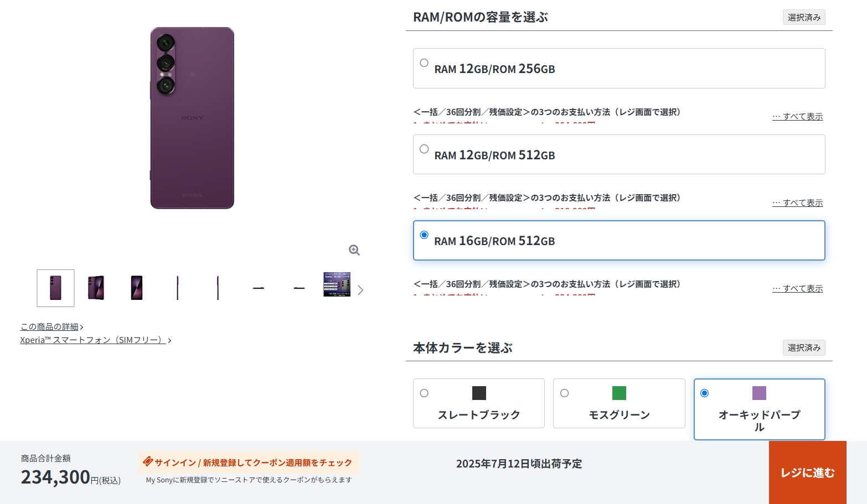Image resolution: width=867 pixels, height=504 pixels.
Task: Select RAM 16GB/ROM 512GB radio option
Action: pos(424,235)
